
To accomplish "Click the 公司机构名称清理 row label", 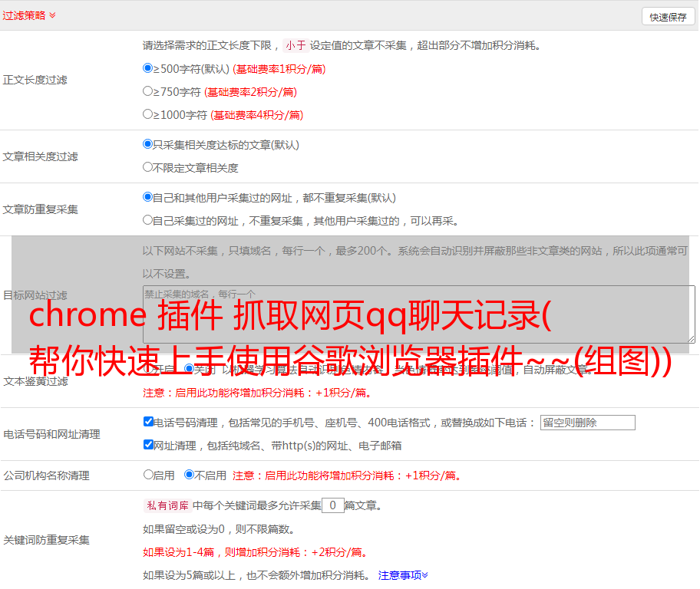I will point(46,475).
